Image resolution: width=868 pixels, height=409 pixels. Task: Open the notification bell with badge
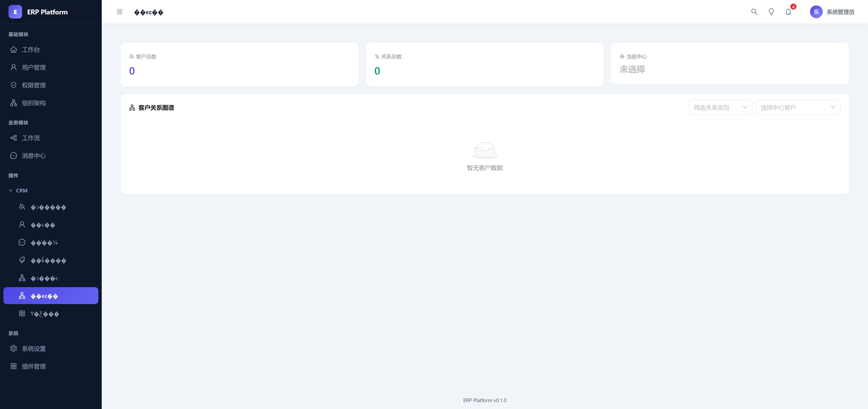click(x=788, y=12)
